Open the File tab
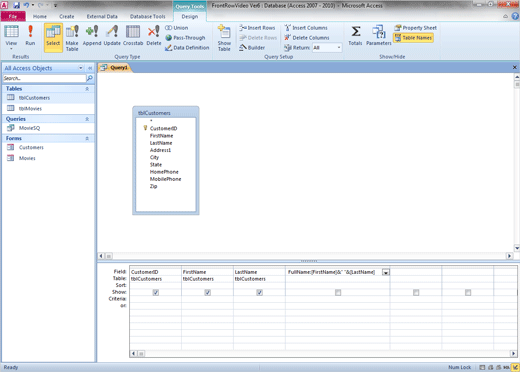This screenshot has width=520, height=372. pos(13,16)
